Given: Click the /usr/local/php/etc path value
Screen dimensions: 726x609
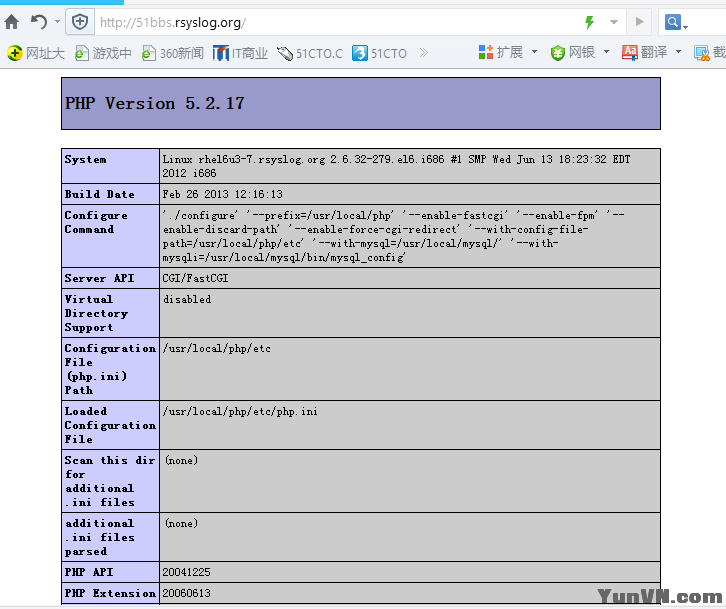Looking at the screenshot, I should pyautogui.click(x=216, y=349).
